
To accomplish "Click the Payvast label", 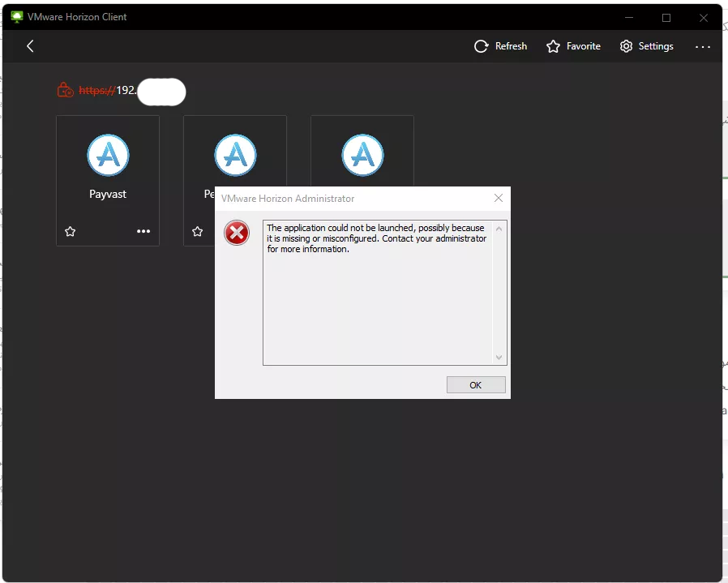I will (x=108, y=194).
